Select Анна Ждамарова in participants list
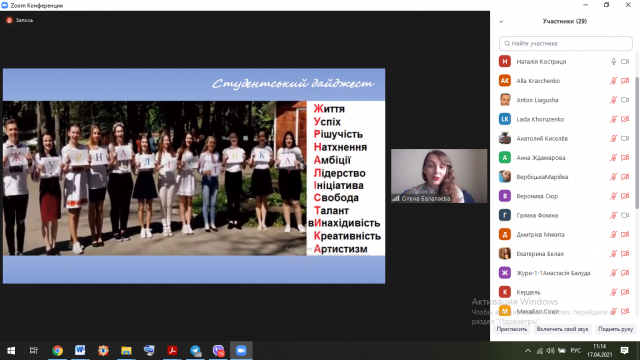Screen dimensions: 640x360 (565, 158)
